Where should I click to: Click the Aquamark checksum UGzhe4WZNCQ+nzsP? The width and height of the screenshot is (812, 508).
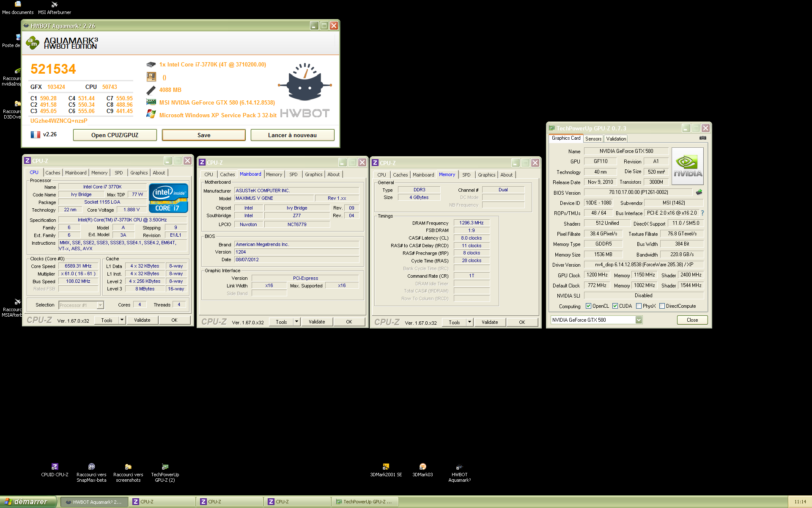click(x=59, y=121)
